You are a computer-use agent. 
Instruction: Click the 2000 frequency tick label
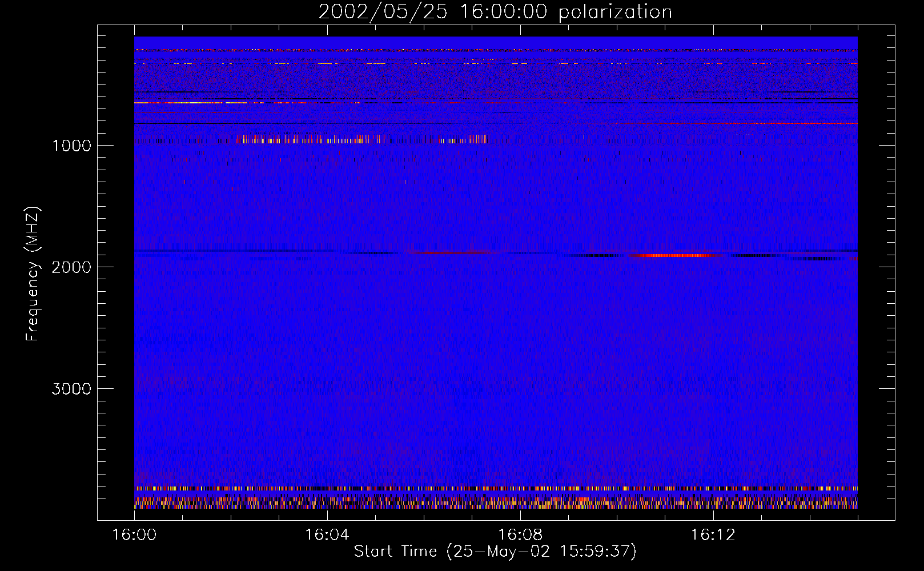click(71, 267)
